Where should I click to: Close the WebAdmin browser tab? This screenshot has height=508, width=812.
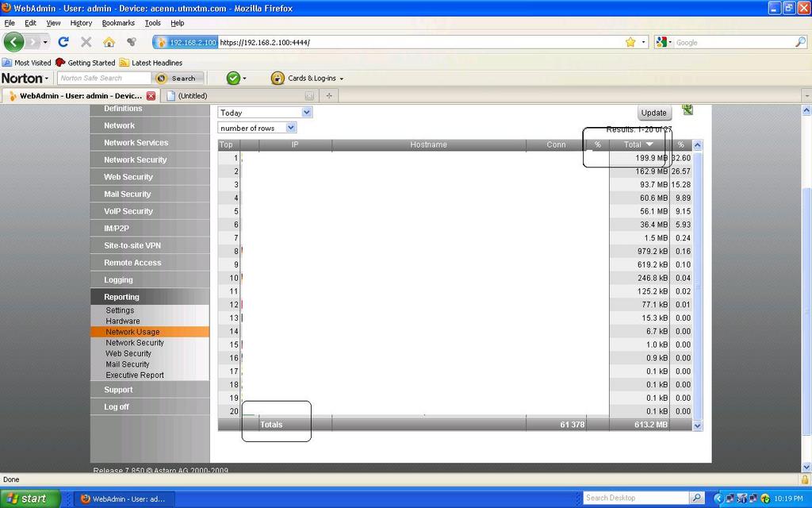click(151, 96)
